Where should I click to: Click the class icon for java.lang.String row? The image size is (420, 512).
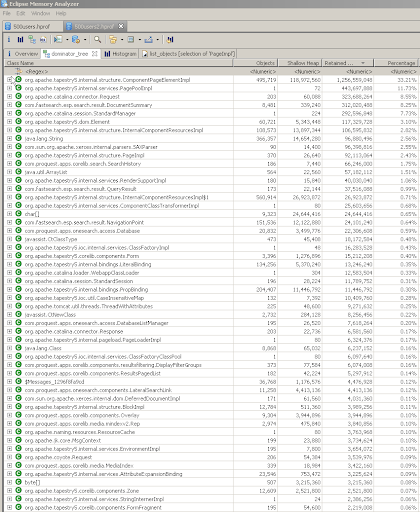[19, 138]
